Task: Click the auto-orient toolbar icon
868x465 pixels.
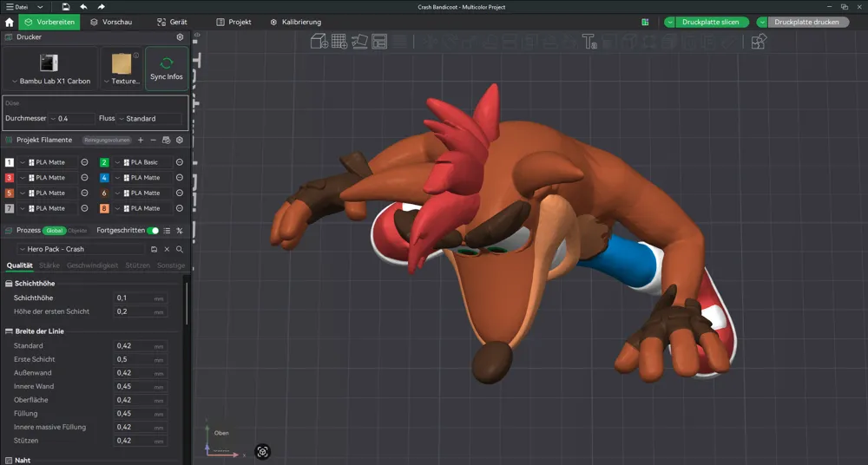Action: pyautogui.click(x=359, y=42)
